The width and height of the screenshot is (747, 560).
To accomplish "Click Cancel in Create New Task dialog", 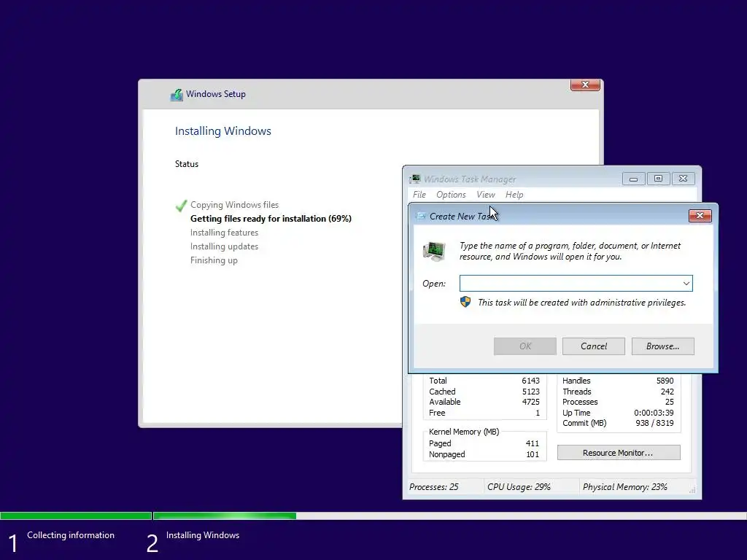I will point(594,346).
